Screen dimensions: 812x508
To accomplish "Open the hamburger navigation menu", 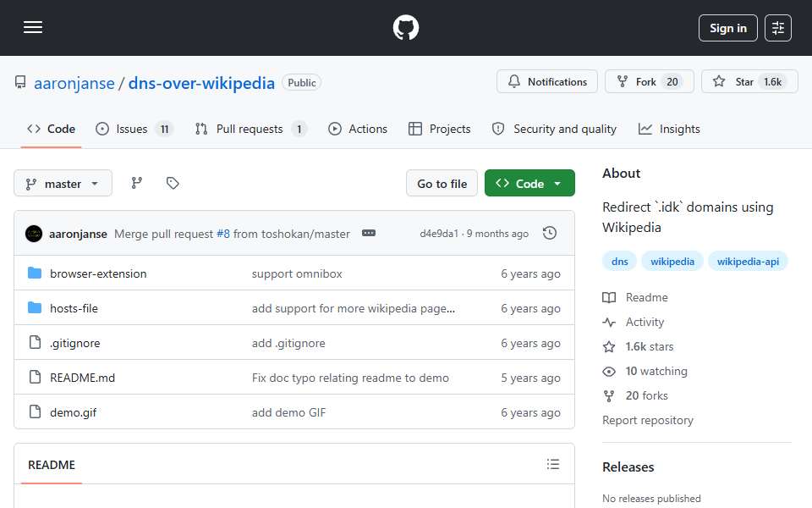I will 33,27.
